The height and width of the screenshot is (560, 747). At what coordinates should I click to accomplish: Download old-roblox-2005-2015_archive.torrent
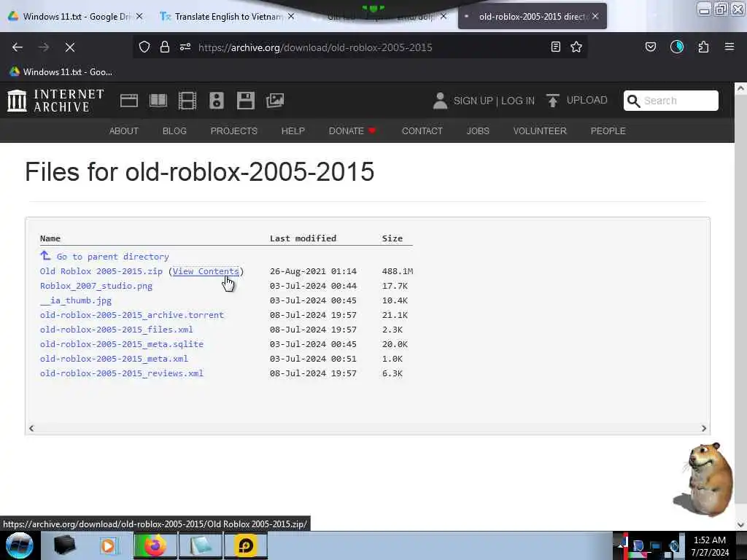click(x=132, y=315)
